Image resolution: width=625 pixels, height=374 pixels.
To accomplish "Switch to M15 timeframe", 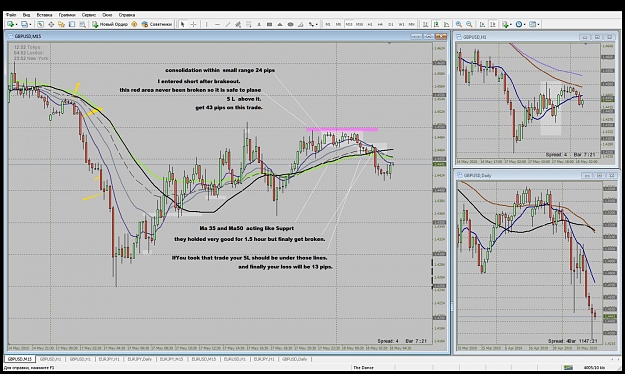I will point(349,24).
